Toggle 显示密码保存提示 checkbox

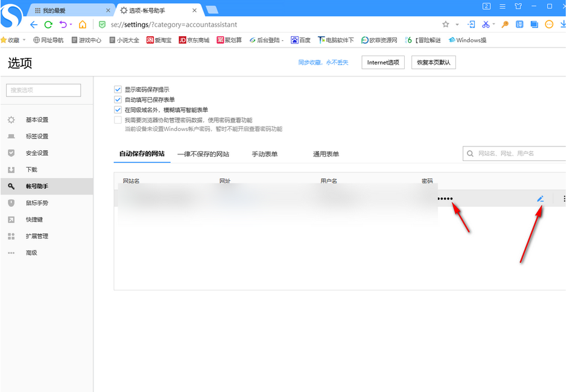pos(118,89)
